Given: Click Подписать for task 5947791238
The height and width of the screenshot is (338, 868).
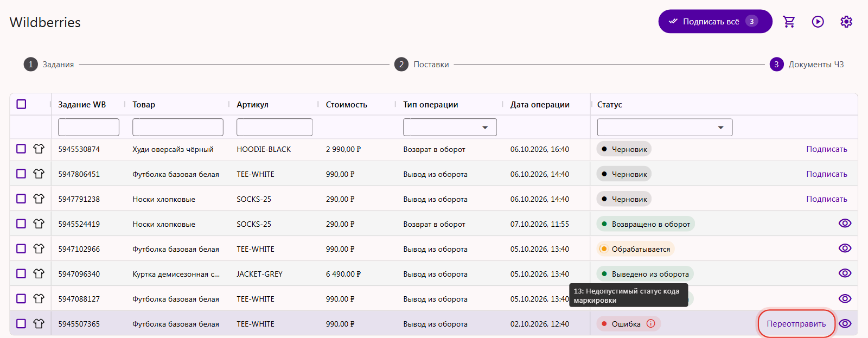Looking at the screenshot, I should pyautogui.click(x=826, y=199).
